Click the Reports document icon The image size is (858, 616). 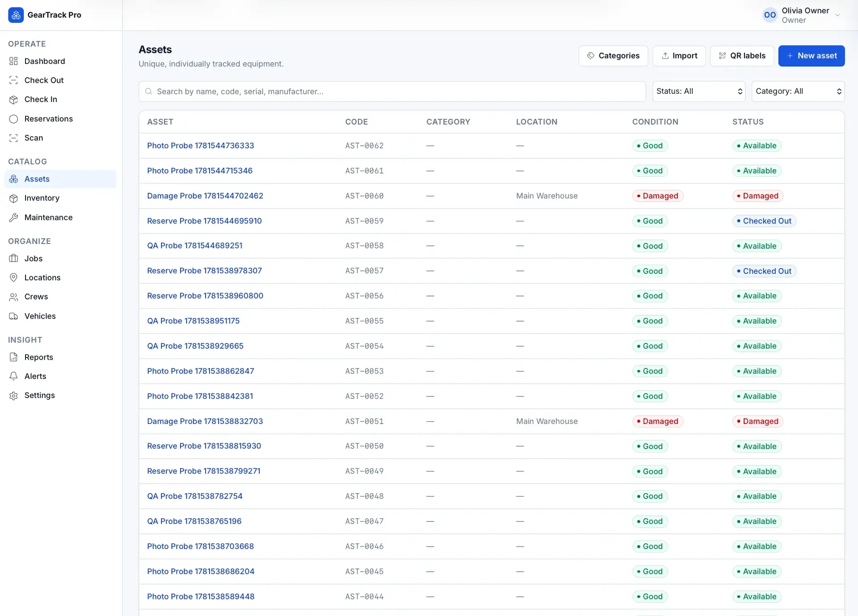(x=13, y=357)
